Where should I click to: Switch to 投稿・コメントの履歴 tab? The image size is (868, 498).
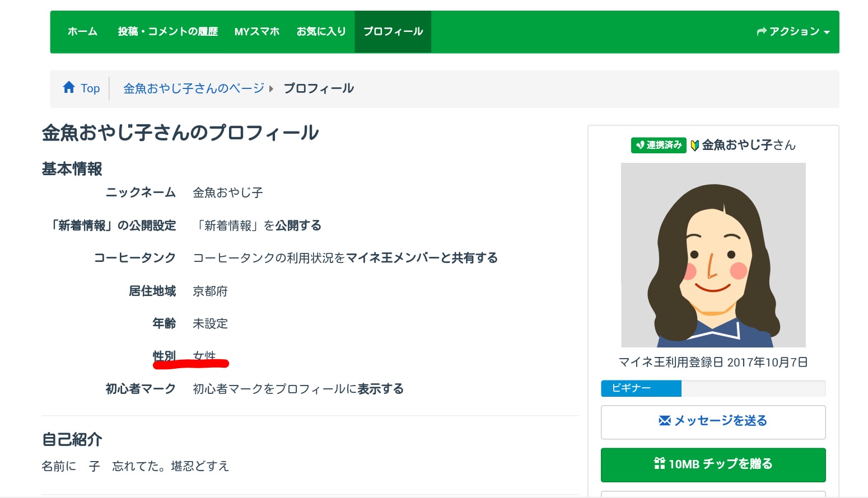coord(167,32)
